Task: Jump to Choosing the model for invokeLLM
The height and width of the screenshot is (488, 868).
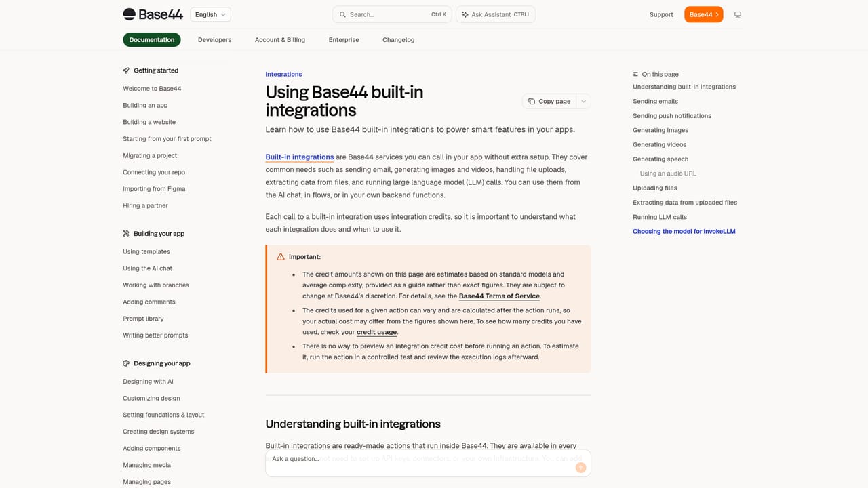Action: pos(684,232)
